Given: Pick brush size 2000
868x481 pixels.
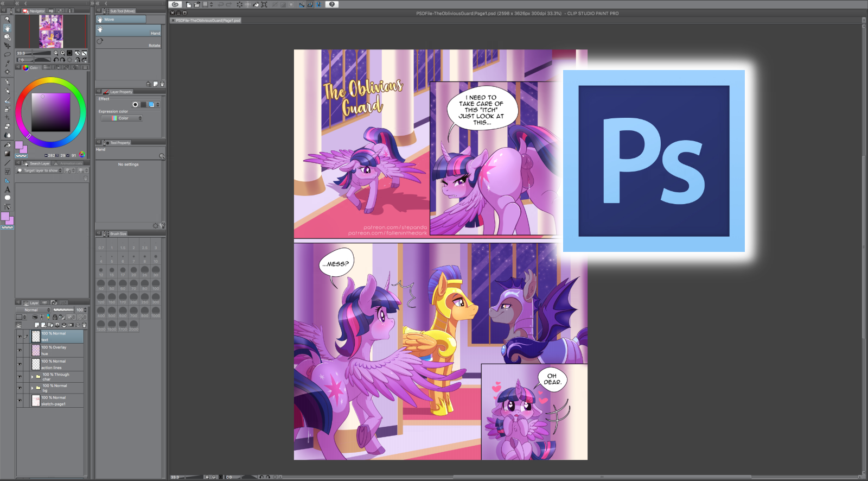Looking at the screenshot, I should [x=134, y=325].
